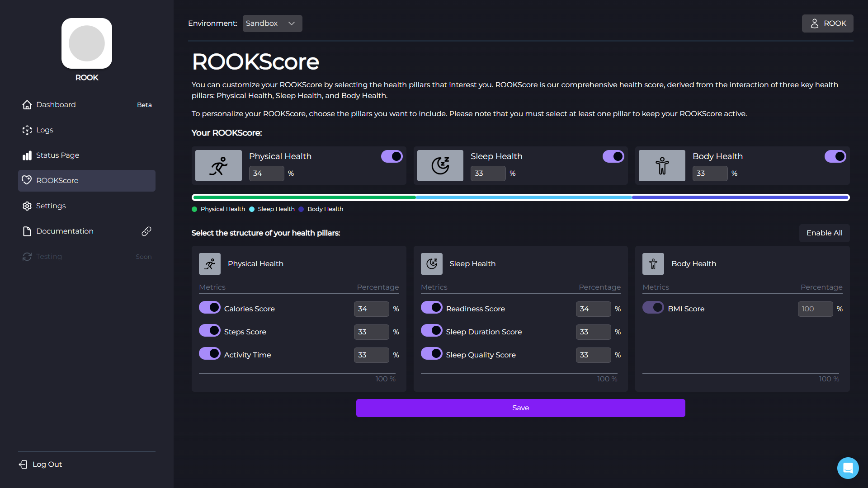Click the Physical Health running figure icon
868x488 pixels.
(x=218, y=165)
